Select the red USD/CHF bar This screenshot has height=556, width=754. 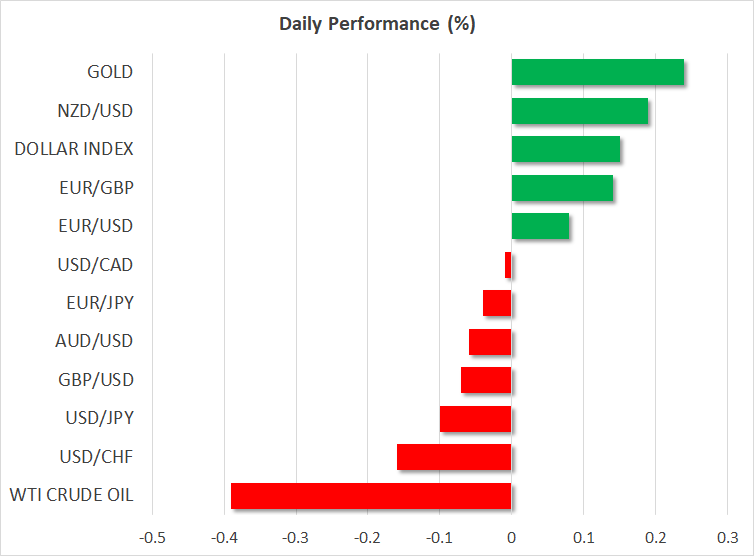[454, 457]
